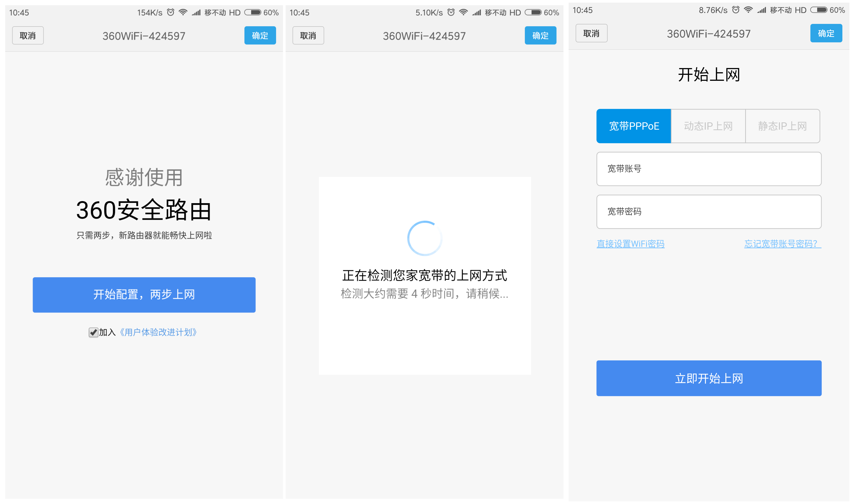Tap the battery icon in first screen's status bar
Screen dimensions: 852x504
[x=253, y=12]
